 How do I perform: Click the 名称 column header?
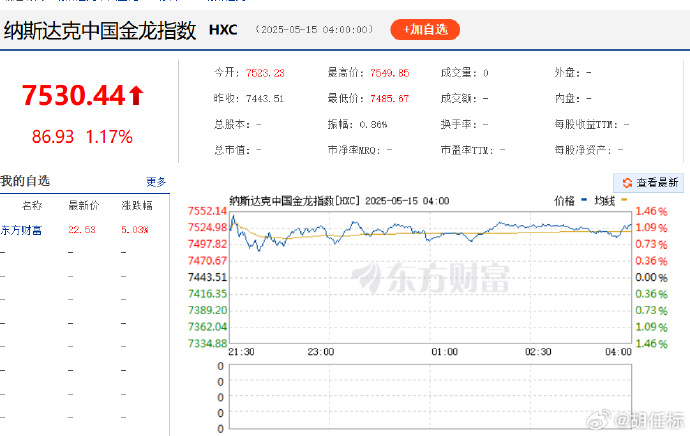coord(31,206)
